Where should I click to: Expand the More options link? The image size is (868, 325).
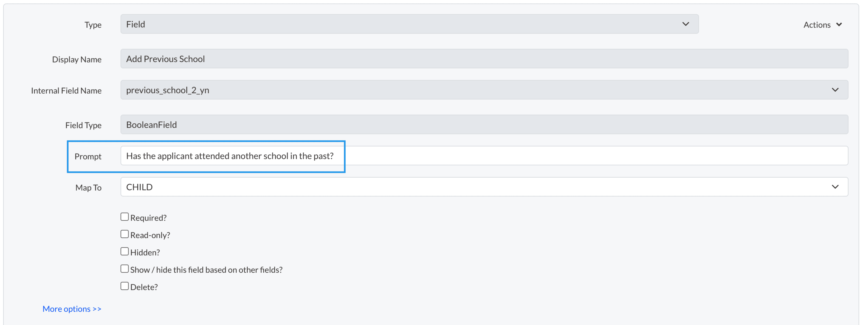coord(72,309)
